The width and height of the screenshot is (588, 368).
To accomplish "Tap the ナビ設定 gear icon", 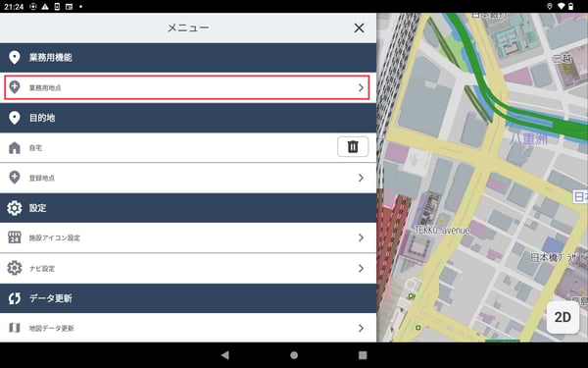I will (x=15, y=268).
